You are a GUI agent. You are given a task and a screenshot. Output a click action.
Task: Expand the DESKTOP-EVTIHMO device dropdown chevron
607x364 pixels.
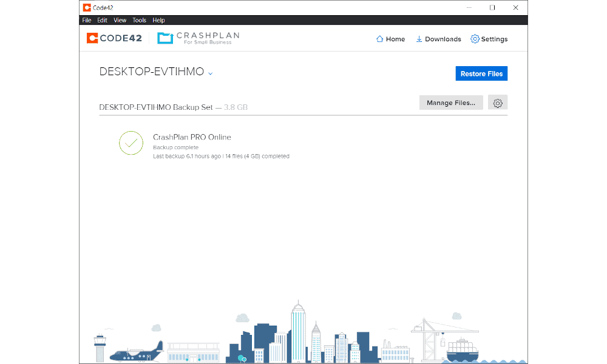click(211, 73)
